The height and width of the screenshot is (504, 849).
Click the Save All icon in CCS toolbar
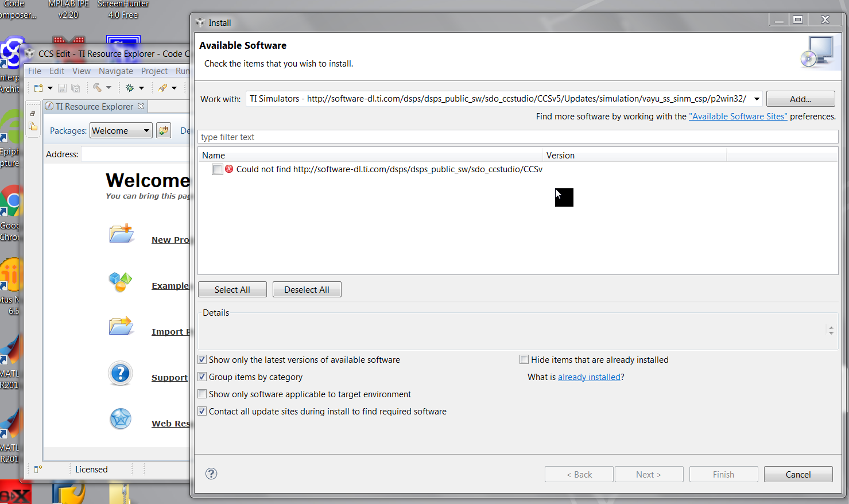click(75, 88)
